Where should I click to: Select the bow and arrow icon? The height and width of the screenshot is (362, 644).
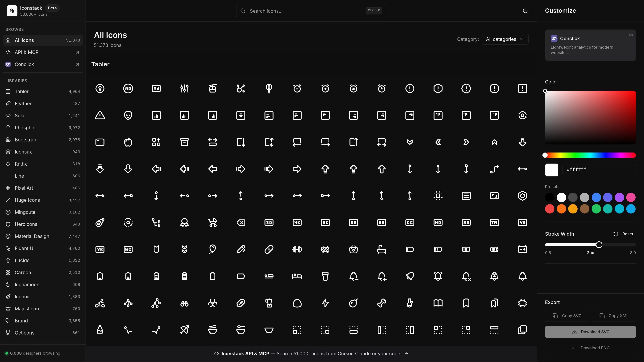(x=184, y=330)
